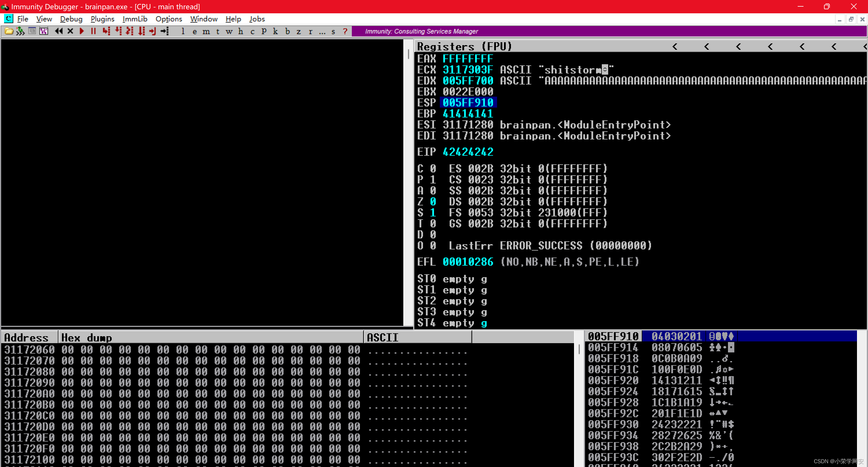868x467 pixels.
Task: Open the ImmLib menu
Action: coord(135,19)
